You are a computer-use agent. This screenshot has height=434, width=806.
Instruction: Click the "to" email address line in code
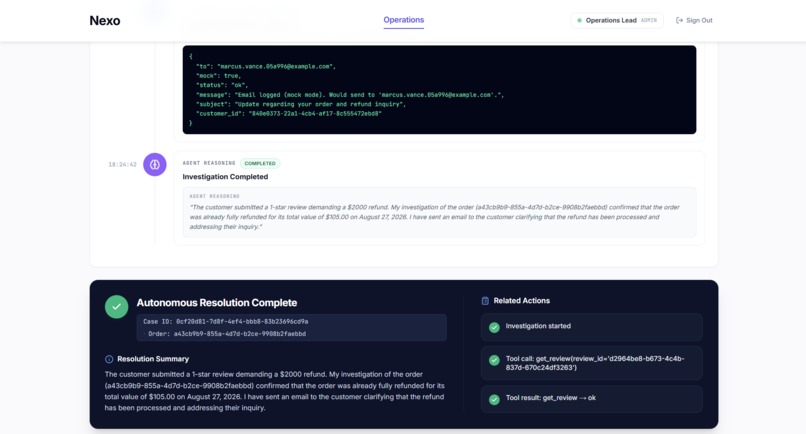266,66
